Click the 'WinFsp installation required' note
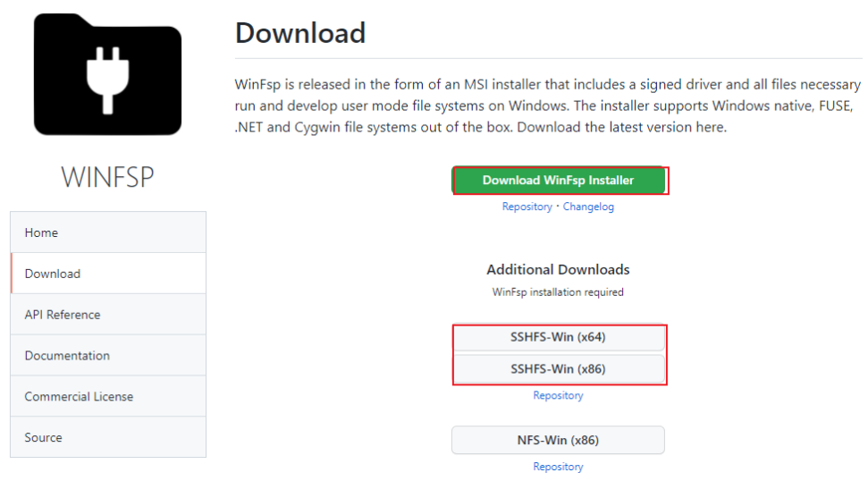Viewport: 868px width, 481px height. point(558,292)
